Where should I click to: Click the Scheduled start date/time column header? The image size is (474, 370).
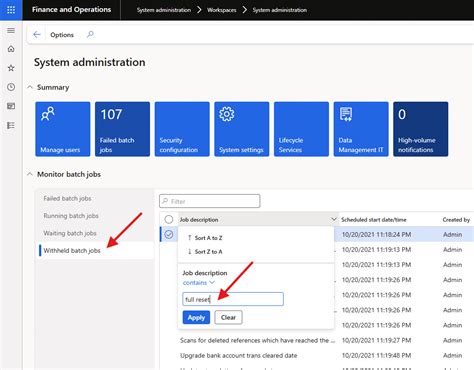(374, 220)
